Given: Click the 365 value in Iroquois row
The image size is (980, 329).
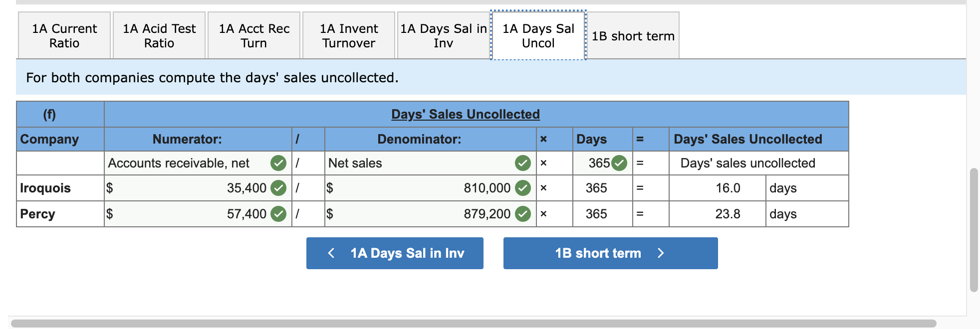Looking at the screenshot, I should (x=596, y=188).
